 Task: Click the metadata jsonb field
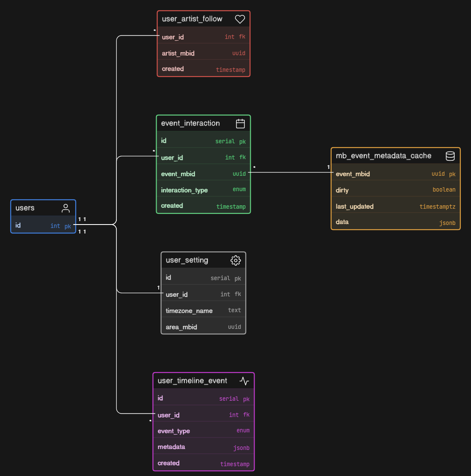[203, 447]
